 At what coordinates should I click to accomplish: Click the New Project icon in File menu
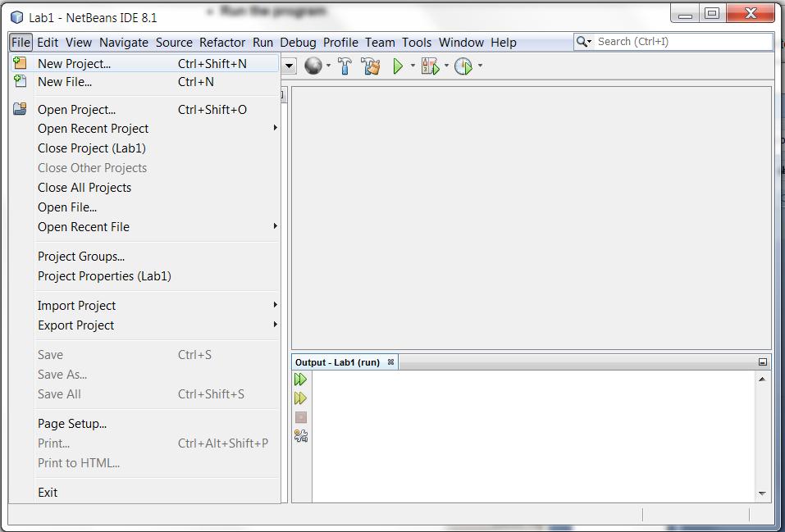(20, 63)
